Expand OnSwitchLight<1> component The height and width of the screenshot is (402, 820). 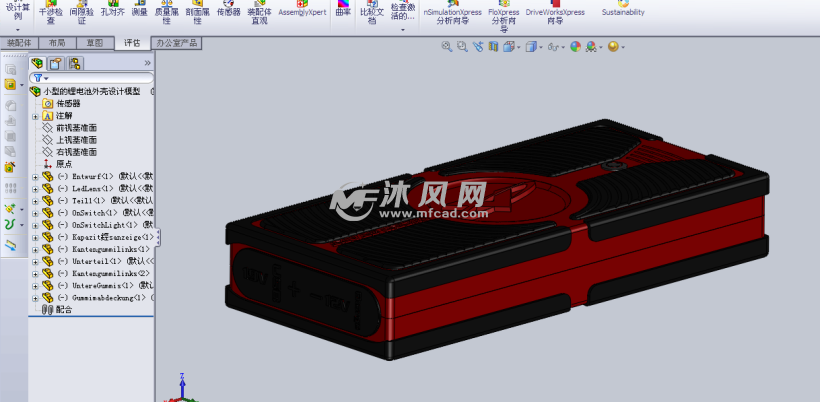coord(35,225)
